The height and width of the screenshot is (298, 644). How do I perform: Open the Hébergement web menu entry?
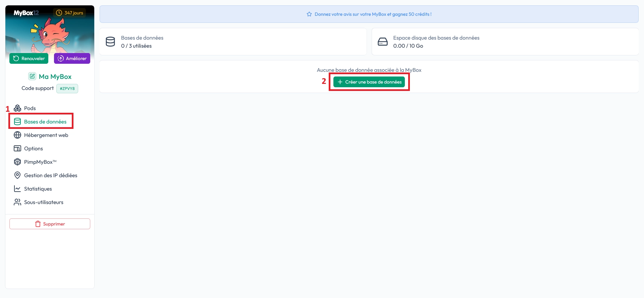coord(46,135)
